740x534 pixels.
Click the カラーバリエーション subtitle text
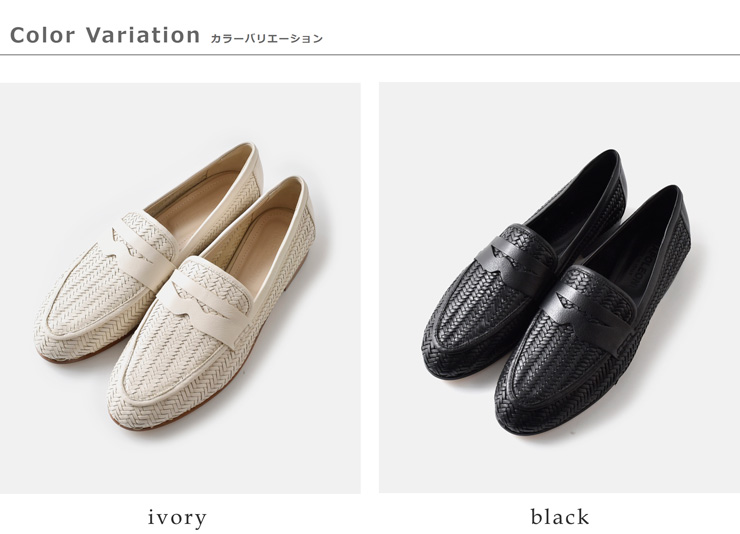pyautogui.click(x=266, y=39)
